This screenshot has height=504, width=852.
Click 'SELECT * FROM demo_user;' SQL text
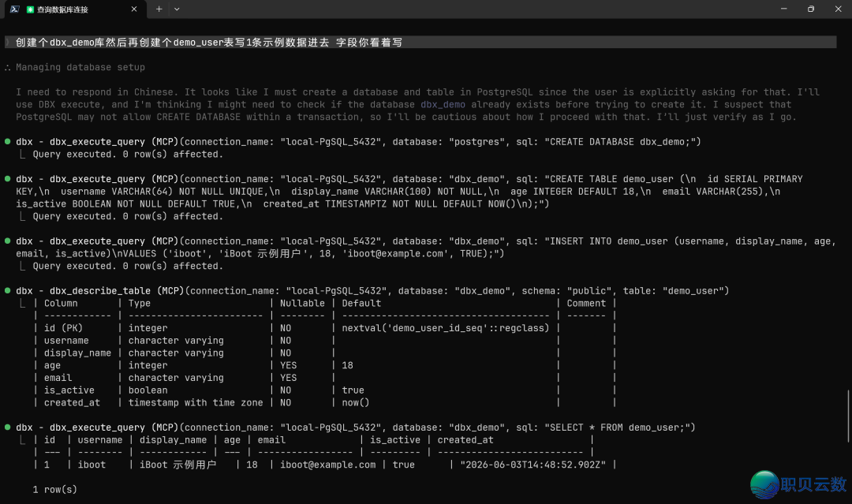pyautogui.click(x=617, y=427)
